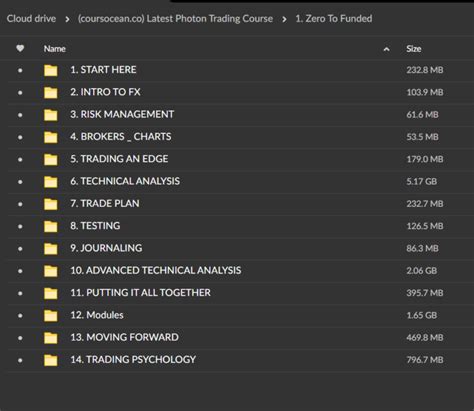Open the 10. ADVANCED TECHNICAL ANALYSIS folder icon
The height and width of the screenshot is (411, 474).
pyautogui.click(x=51, y=271)
